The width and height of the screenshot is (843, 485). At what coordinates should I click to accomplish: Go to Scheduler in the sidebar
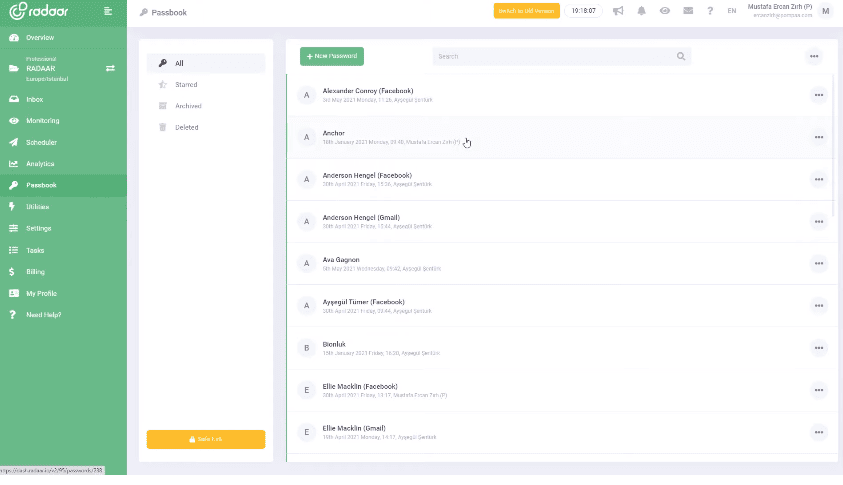[x=41, y=142]
